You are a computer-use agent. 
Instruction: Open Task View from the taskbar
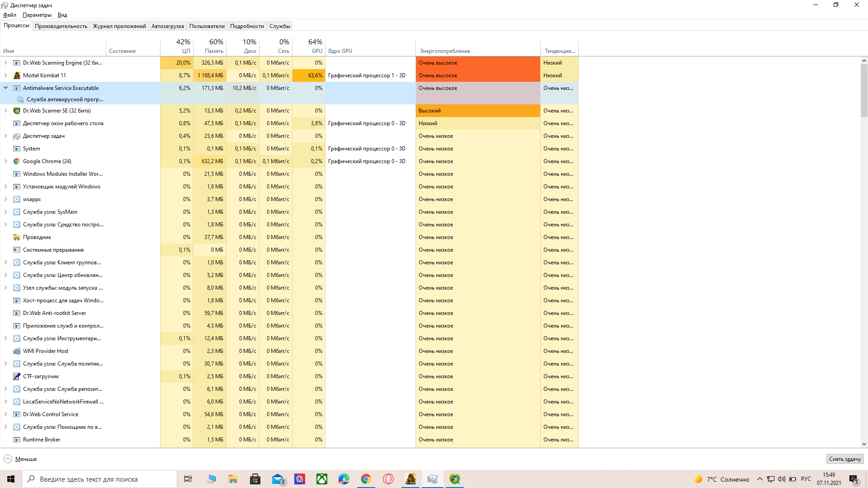pyautogui.click(x=188, y=479)
